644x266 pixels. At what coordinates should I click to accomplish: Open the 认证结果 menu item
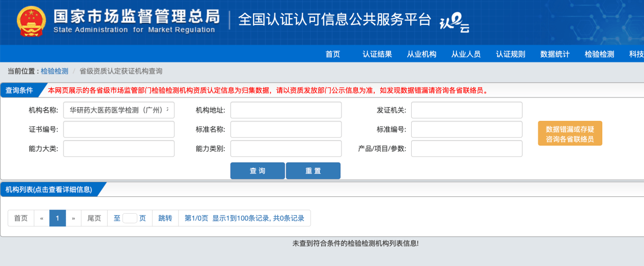[377, 54]
